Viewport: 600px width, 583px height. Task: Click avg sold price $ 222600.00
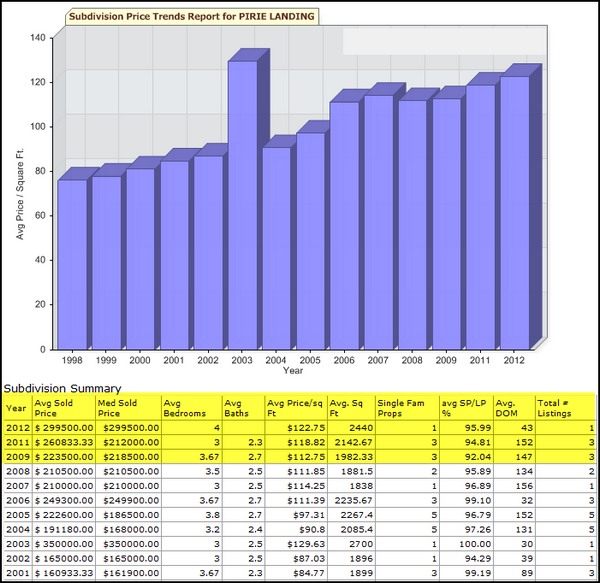click(x=64, y=515)
